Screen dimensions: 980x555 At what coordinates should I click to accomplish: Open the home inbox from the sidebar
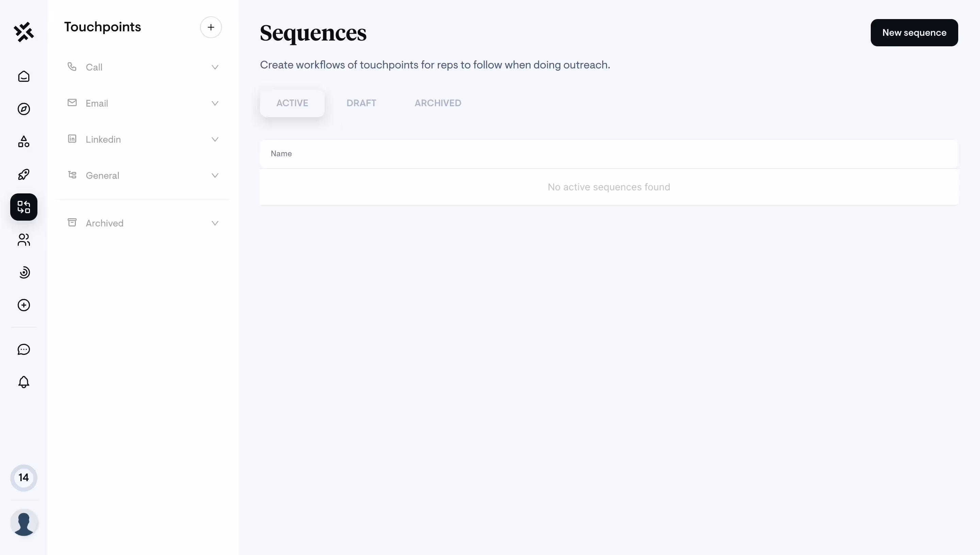(23, 76)
